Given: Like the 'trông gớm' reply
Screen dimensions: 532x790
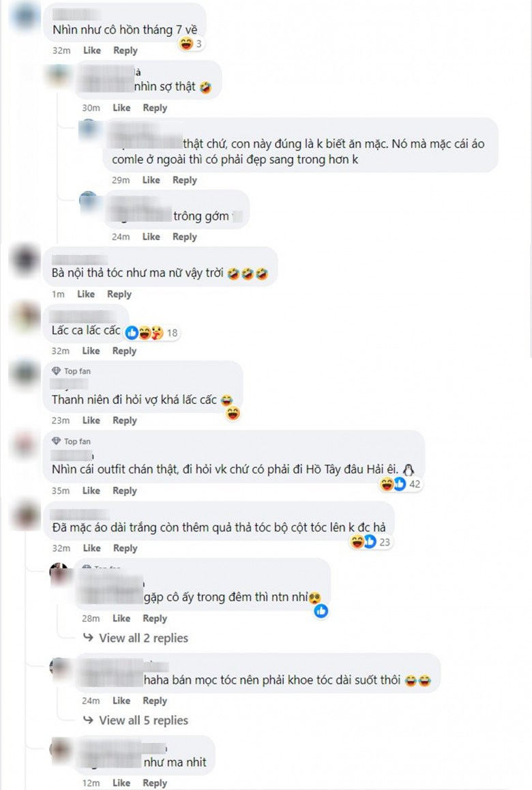Looking at the screenshot, I should pos(151,237).
